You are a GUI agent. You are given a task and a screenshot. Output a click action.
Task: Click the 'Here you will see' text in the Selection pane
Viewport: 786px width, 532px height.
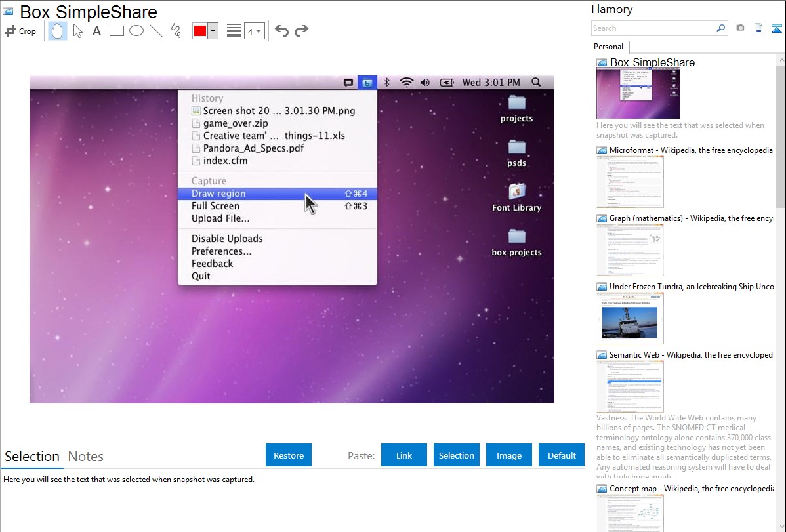click(x=129, y=480)
